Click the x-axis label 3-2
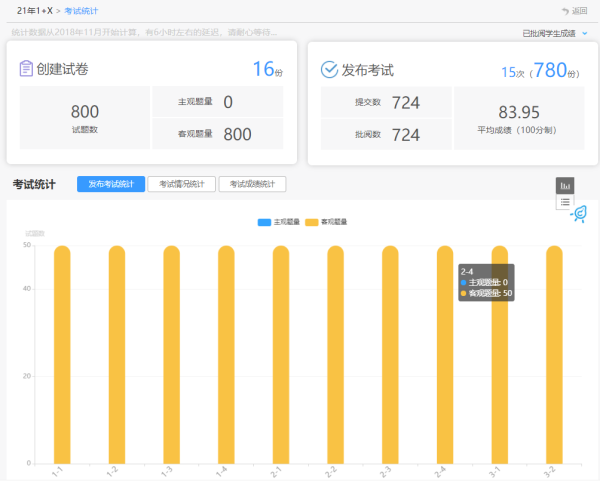600x484 pixels. coord(549,472)
